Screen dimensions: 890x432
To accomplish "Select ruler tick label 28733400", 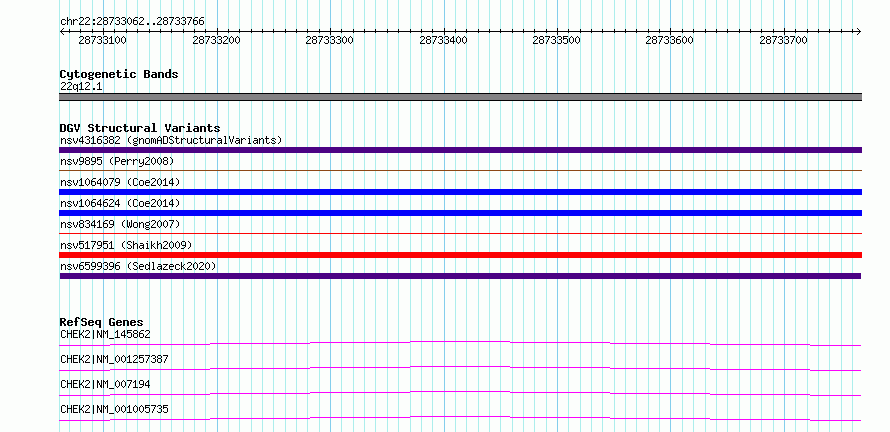I will pyautogui.click(x=443, y=40).
